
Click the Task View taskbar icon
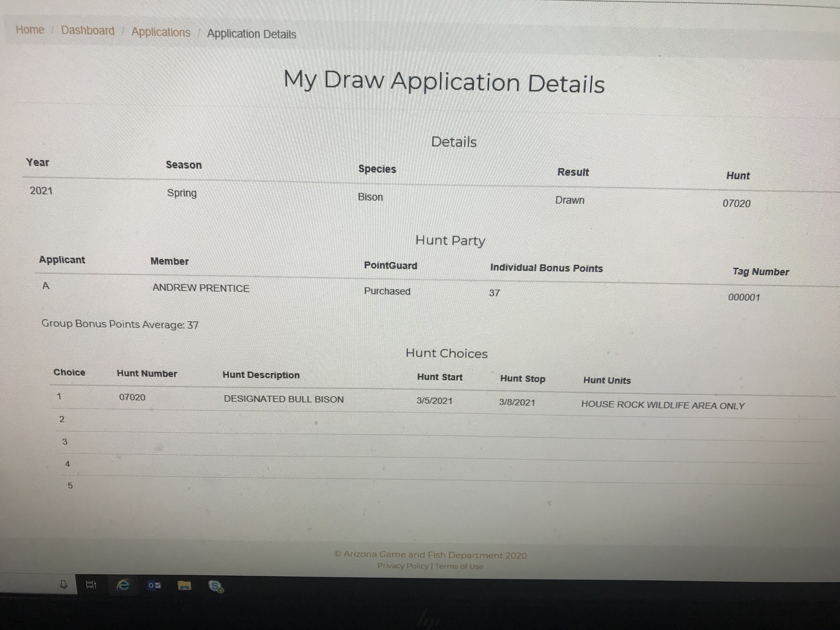(91, 584)
